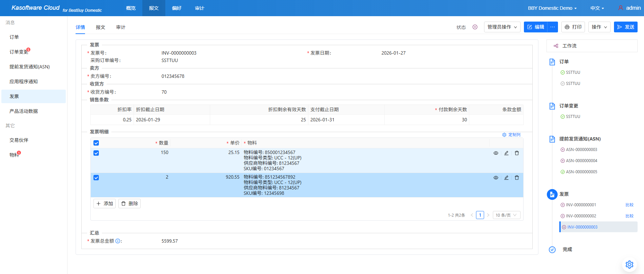
Task: Uncheck the row with quantity 2
Action: (x=96, y=178)
